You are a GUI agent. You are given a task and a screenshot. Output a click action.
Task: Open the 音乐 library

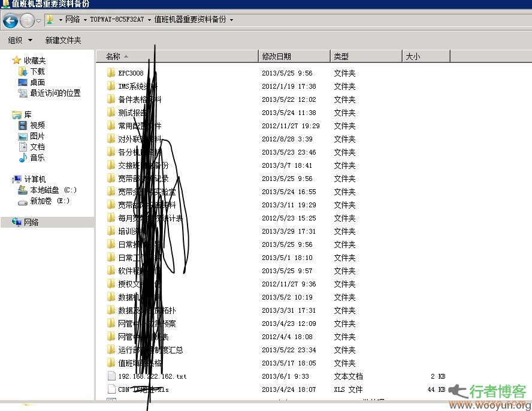coord(37,158)
